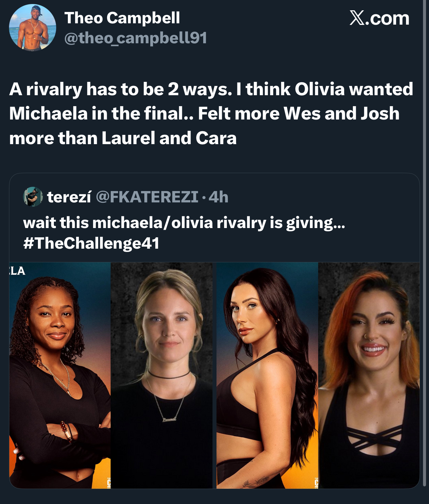Open the @FKATEREZI handle
Image resolution: width=429 pixels, height=504 pixels.
coord(147,197)
